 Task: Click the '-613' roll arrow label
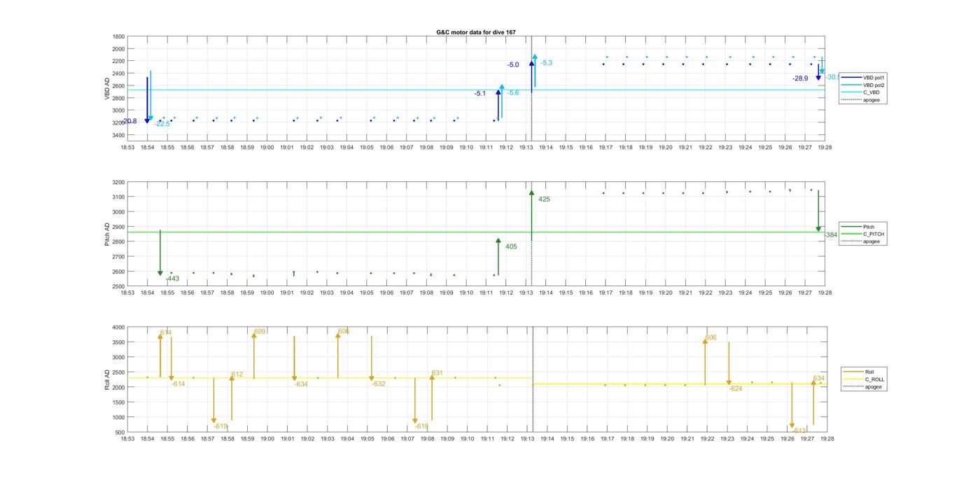[800, 430]
